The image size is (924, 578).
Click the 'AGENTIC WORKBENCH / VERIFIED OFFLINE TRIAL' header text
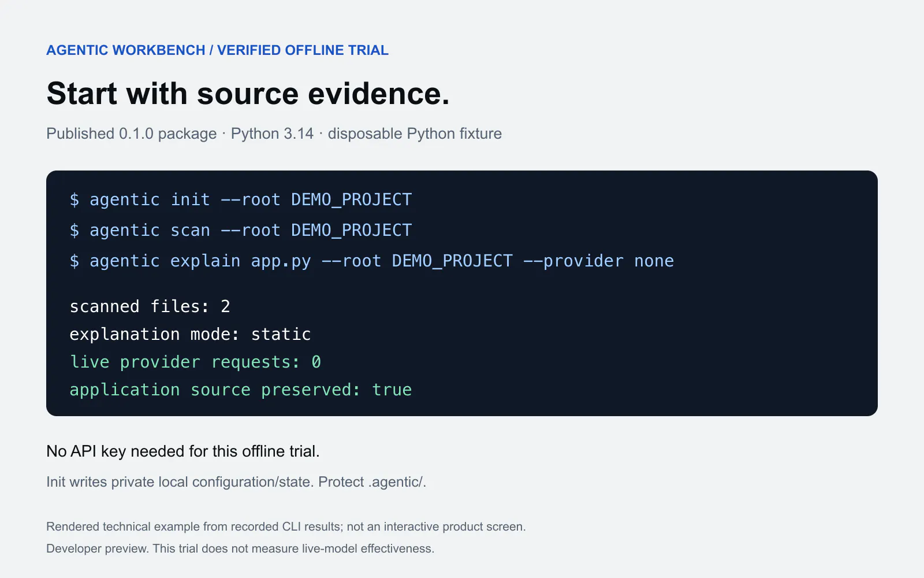[217, 50]
